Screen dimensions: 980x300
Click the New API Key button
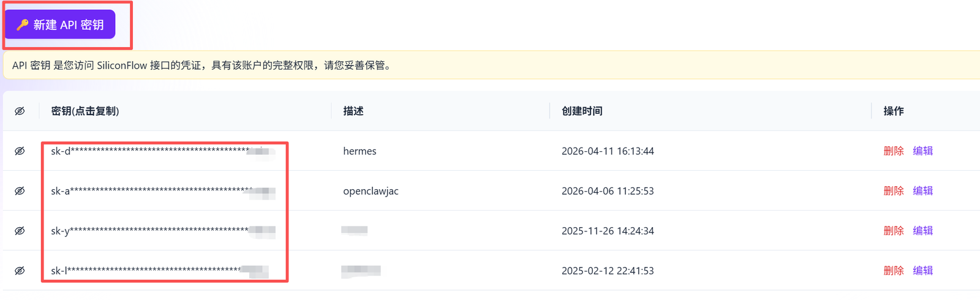60,24
